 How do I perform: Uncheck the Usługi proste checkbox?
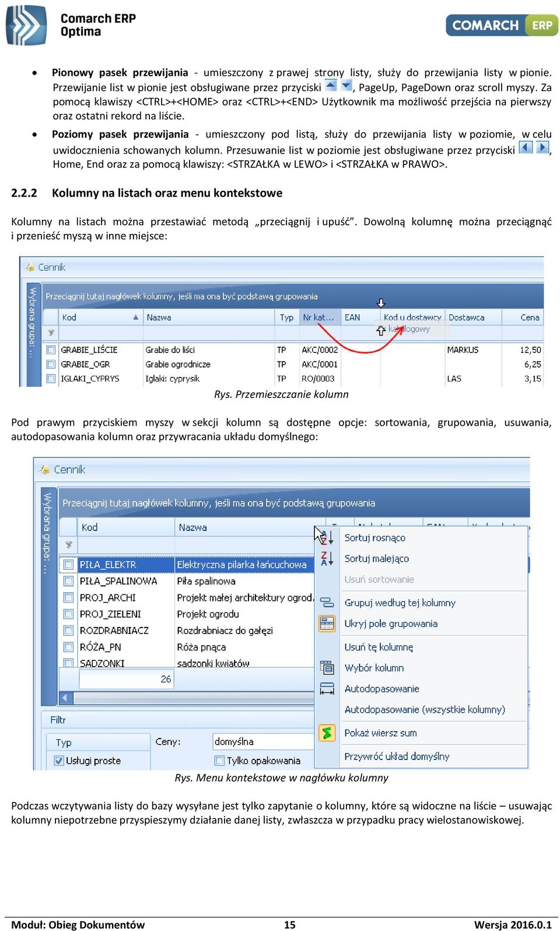[x=59, y=761]
